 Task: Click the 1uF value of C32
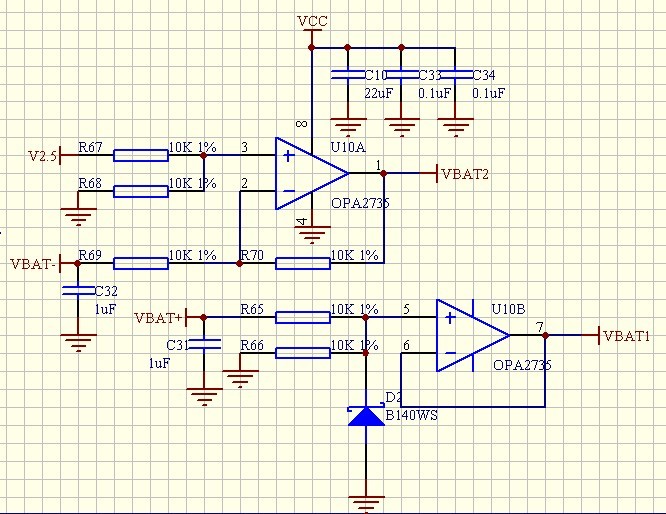[105, 309]
